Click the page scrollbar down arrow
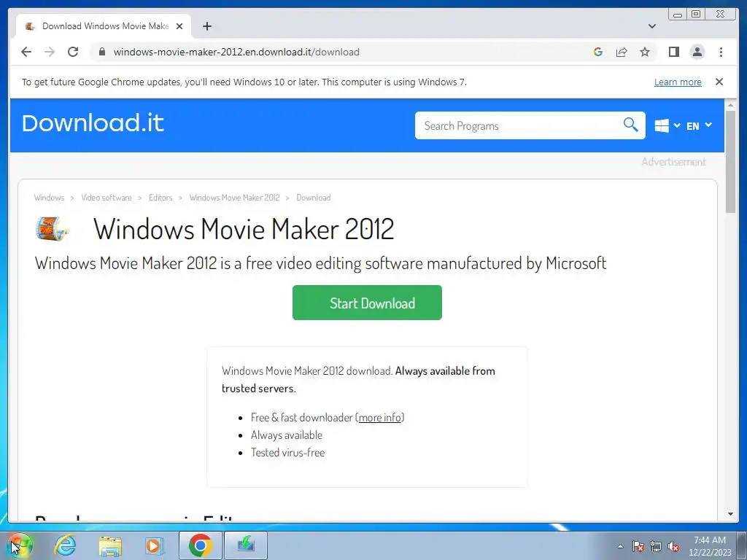 coord(730,514)
